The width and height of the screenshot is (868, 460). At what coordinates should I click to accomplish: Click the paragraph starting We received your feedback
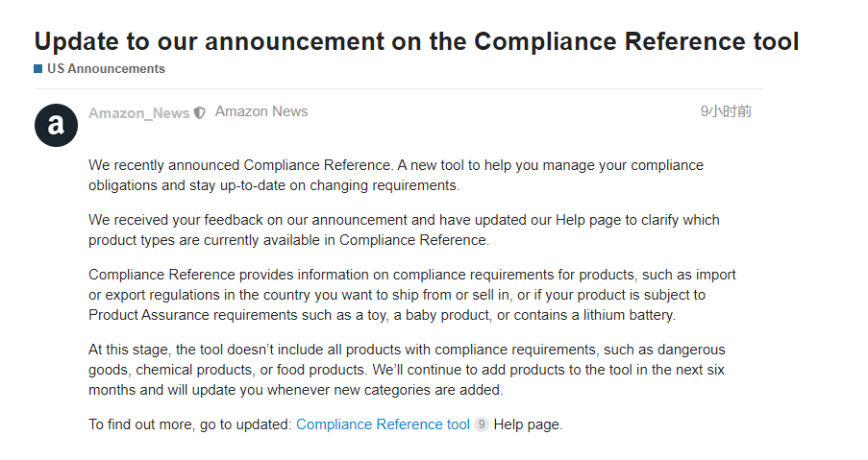point(404,230)
